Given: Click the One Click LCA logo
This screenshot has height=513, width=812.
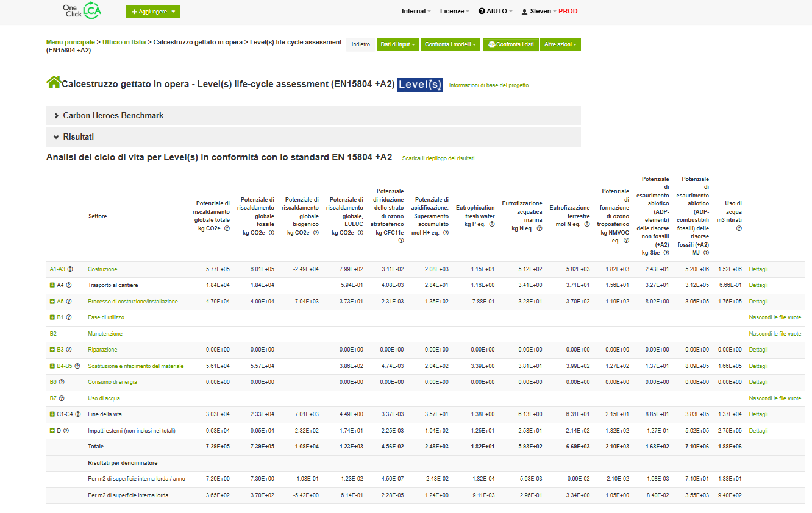Looking at the screenshot, I should tap(82, 10).
